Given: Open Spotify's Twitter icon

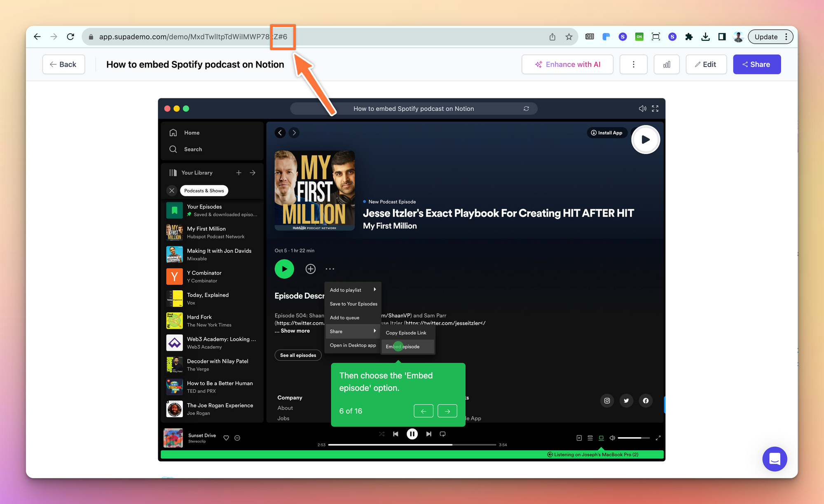Looking at the screenshot, I should (x=626, y=401).
